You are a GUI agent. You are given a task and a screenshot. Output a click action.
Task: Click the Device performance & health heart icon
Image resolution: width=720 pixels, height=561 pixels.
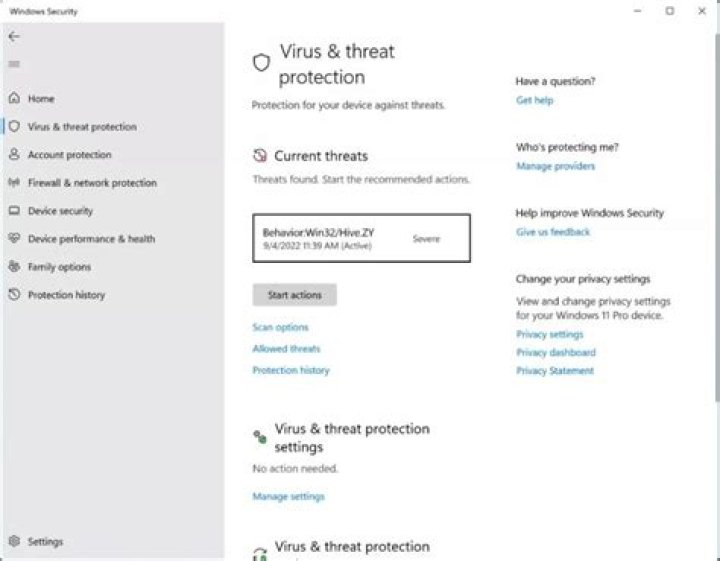click(x=14, y=239)
